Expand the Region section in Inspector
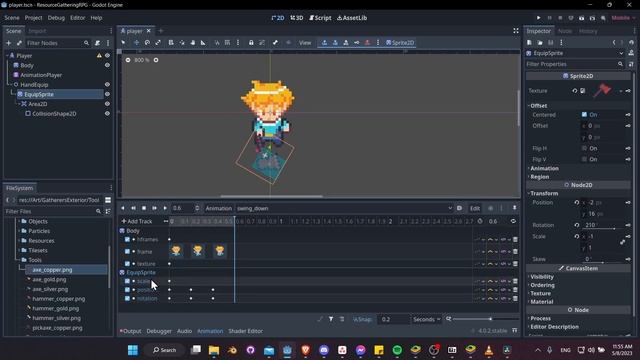The image size is (640, 360). point(539,177)
